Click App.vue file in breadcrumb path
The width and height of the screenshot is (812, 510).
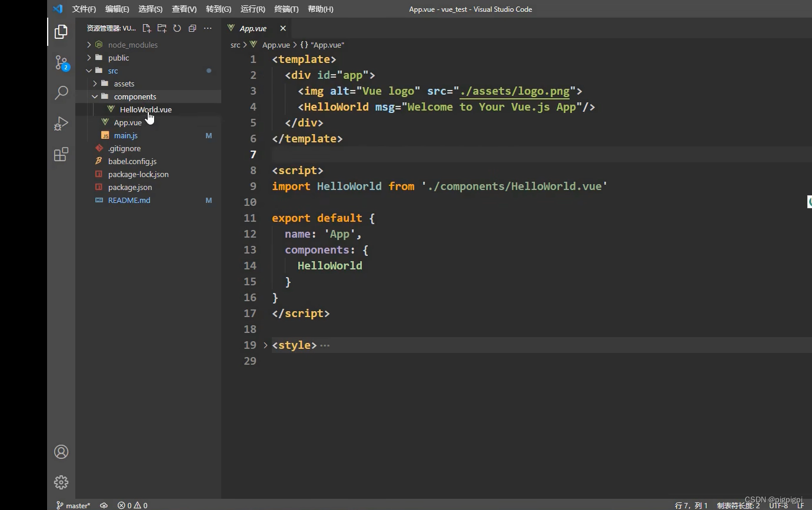276,45
